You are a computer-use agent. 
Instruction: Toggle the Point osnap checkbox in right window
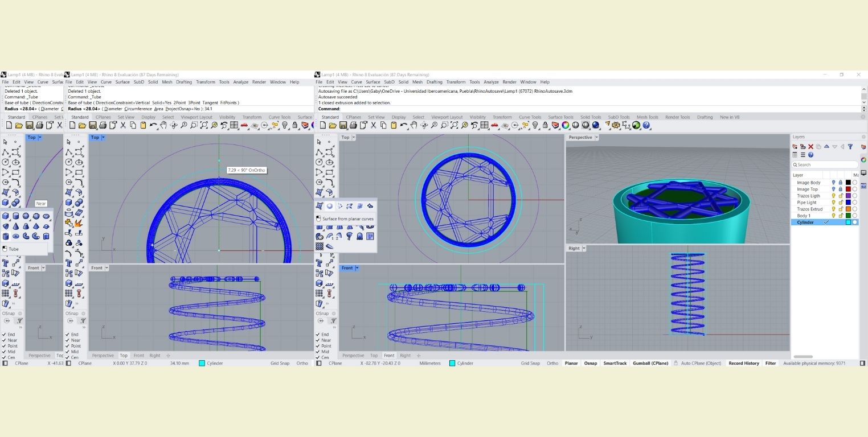tap(319, 346)
